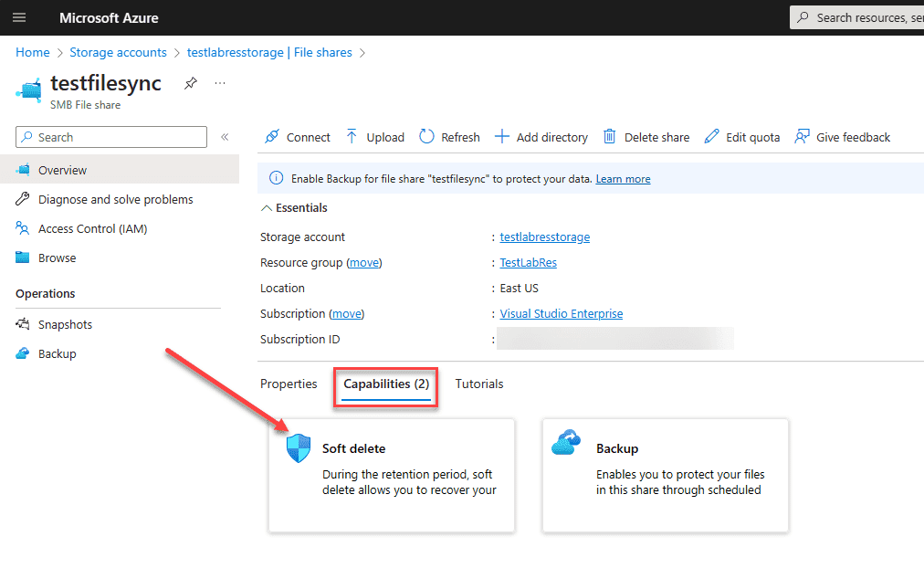Pin testfilesync to the dashboard
924x568 pixels.
click(190, 84)
